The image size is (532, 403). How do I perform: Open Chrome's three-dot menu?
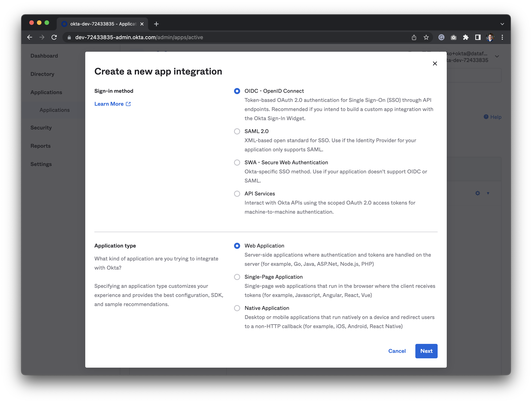click(x=502, y=37)
